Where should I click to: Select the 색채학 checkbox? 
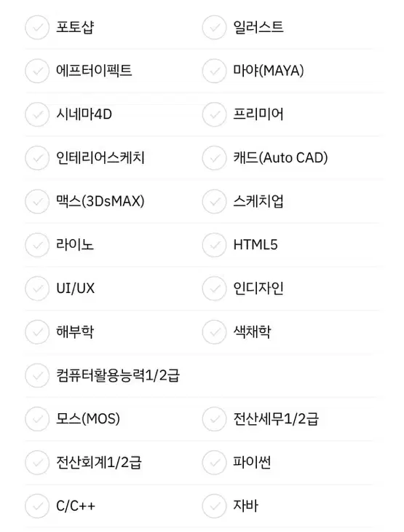[214, 332]
